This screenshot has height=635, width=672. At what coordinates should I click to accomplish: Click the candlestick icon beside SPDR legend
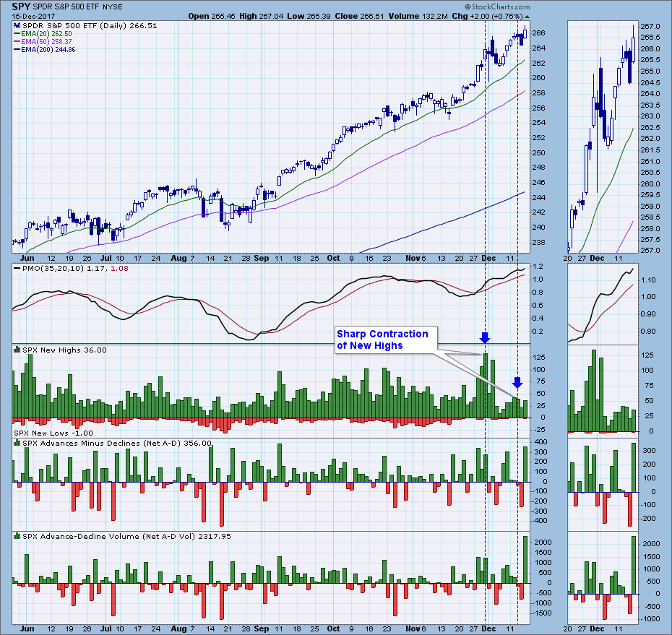(17, 26)
